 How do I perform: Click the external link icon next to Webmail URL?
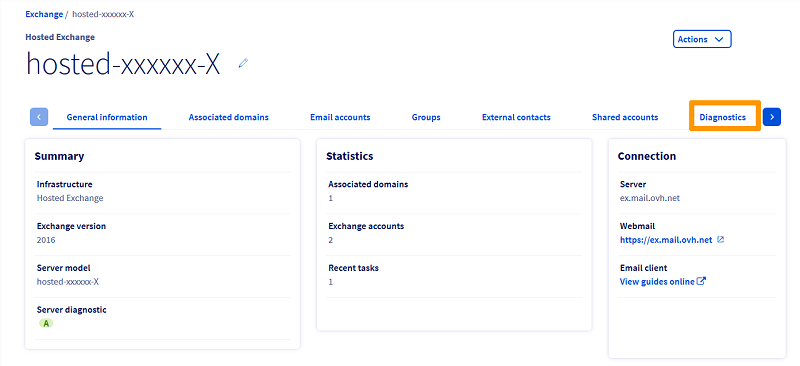click(x=720, y=239)
